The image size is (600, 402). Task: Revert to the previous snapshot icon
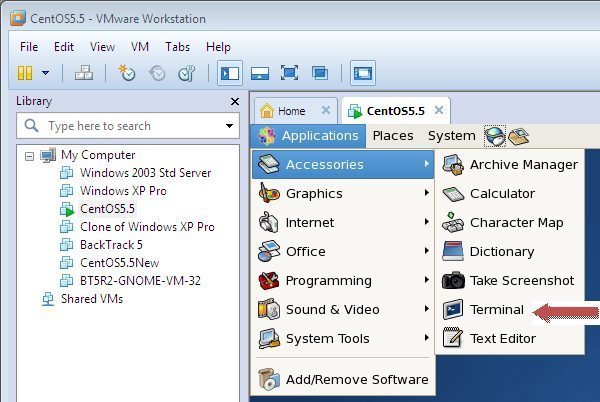[157, 73]
